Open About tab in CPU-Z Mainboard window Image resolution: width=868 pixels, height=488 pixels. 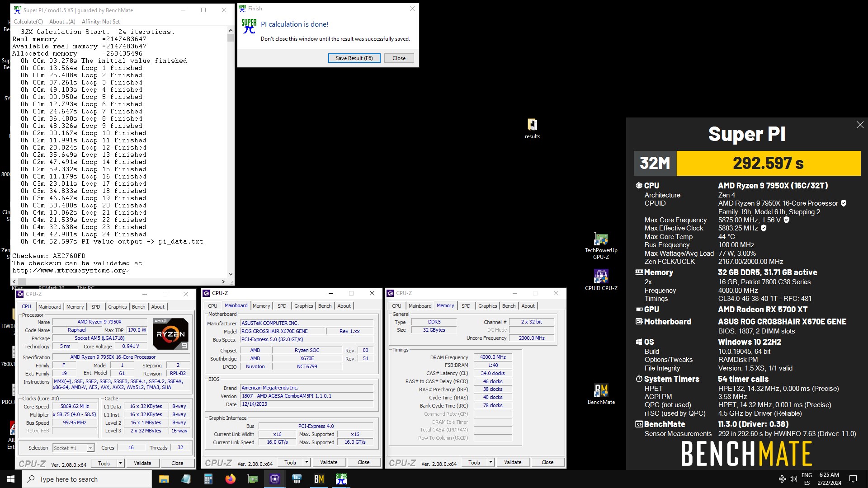click(344, 306)
